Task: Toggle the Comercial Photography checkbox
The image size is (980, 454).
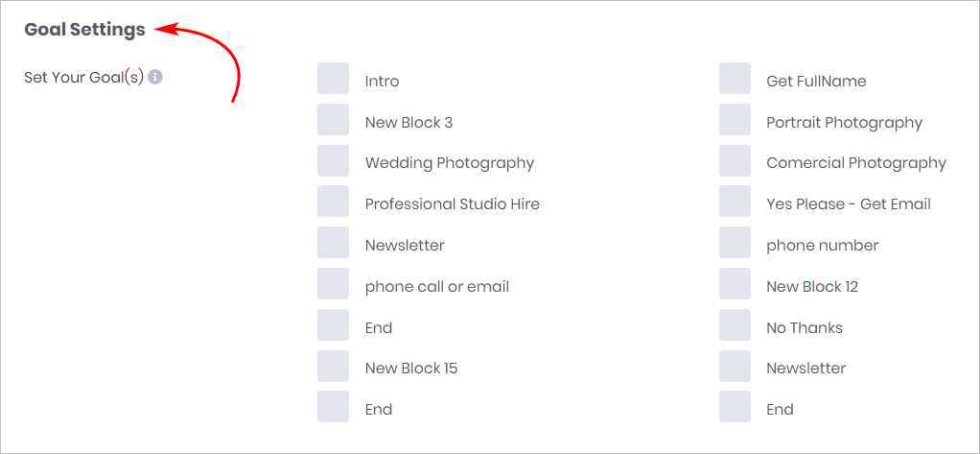Action: coord(735,160)
